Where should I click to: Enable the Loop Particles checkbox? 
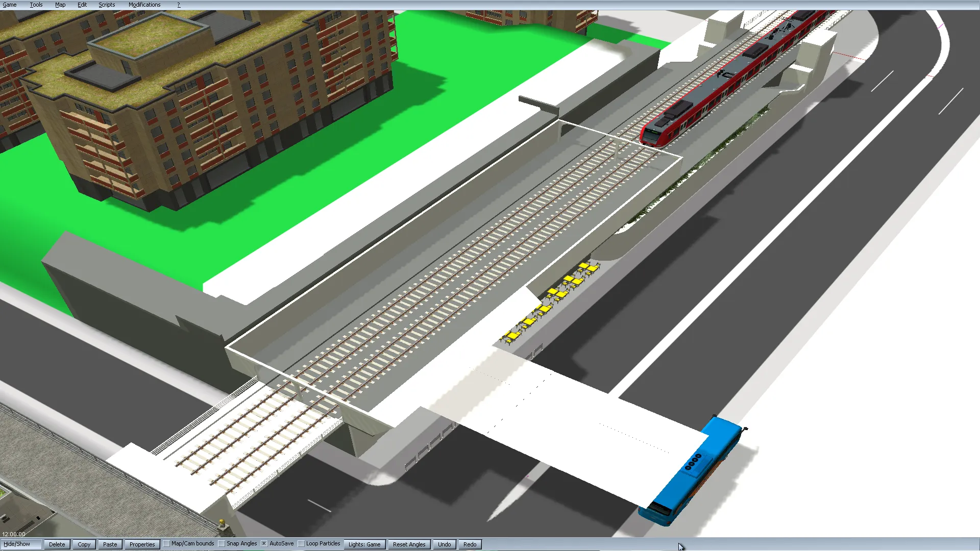click(302, 544)
